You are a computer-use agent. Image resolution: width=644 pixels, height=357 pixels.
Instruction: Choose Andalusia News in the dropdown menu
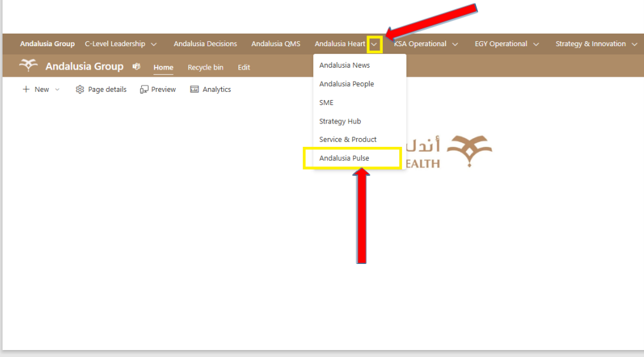344,65
